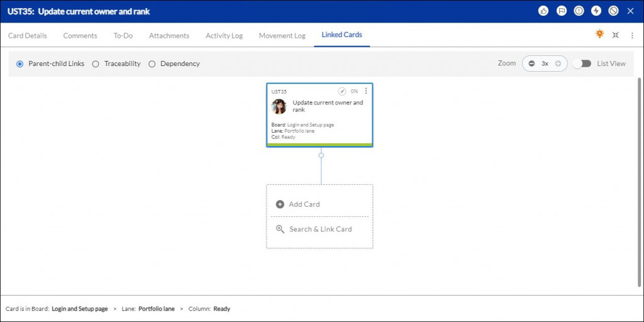
Task: Open the Comments tab
Action: click(80, 36)
